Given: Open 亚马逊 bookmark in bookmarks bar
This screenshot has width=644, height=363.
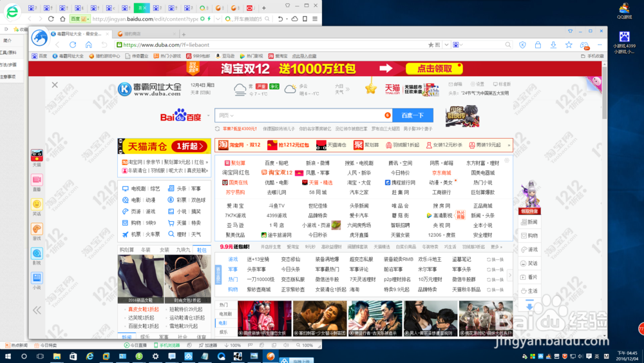Looking at the screenshot, I should tap(225, 56).
